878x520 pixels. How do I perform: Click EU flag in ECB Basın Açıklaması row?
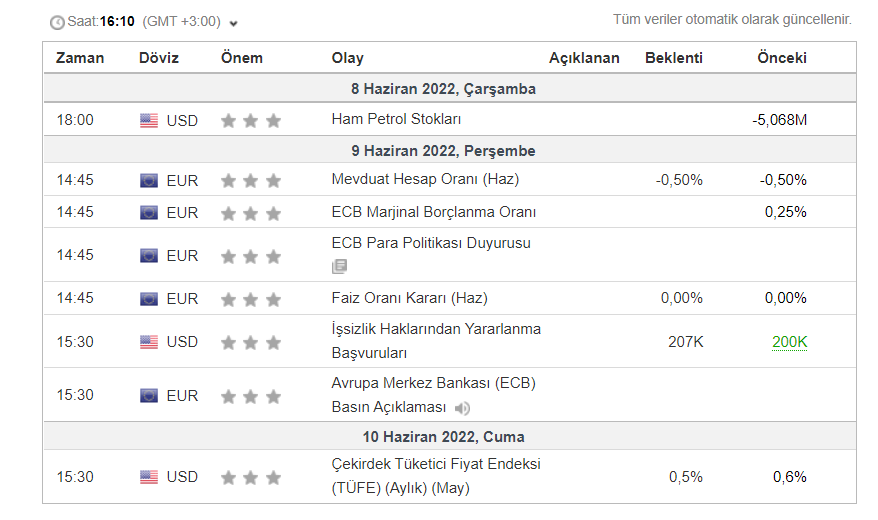pos(149,396)
